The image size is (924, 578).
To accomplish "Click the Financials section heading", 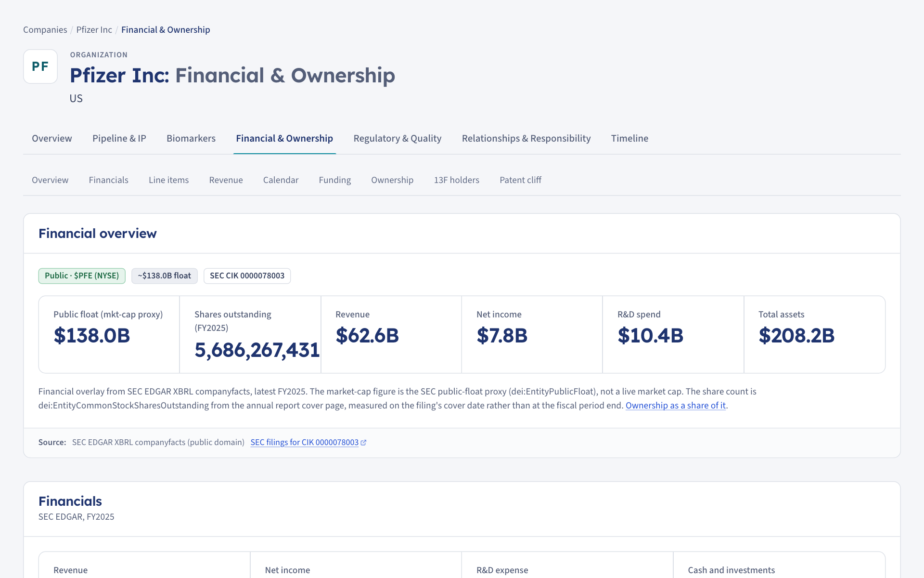I will [x=70, y=501].
